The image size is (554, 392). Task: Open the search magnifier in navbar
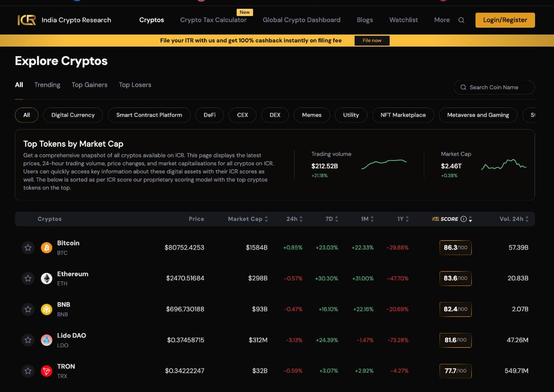coord(461,20)
